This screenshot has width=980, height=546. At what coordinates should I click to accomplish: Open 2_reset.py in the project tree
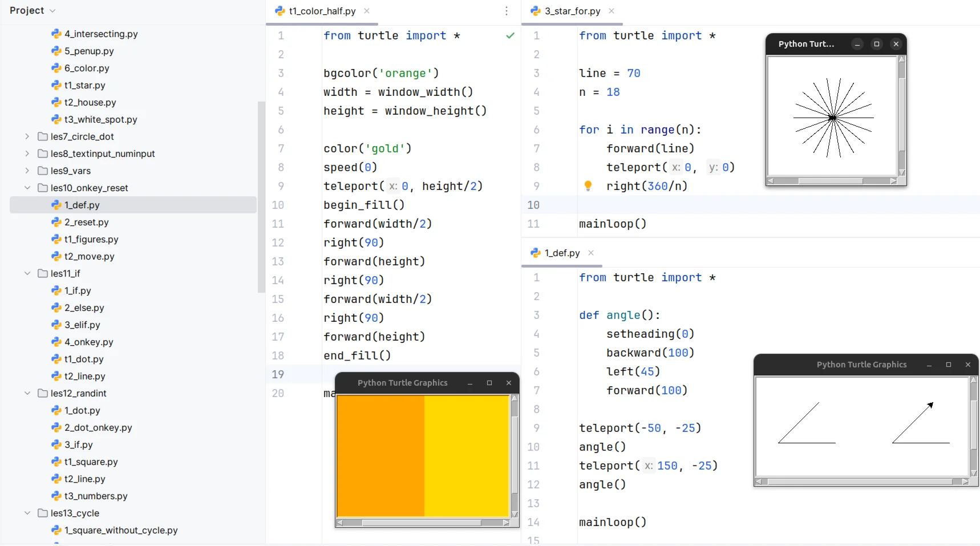[86, 222]
